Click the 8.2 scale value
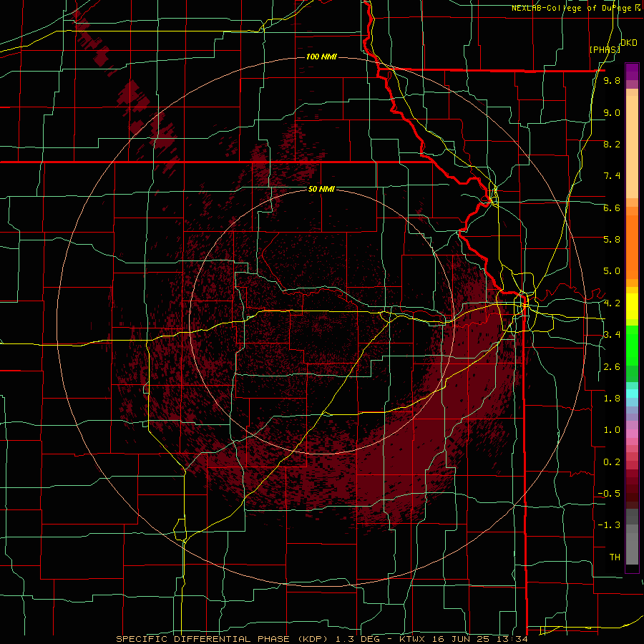This screenshot has height=644, width=644. point(612,144)
